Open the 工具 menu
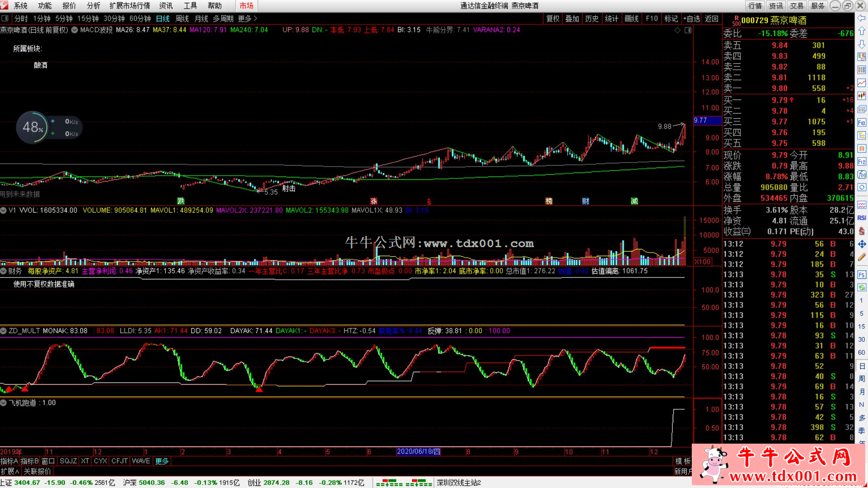The width and height of the screenshot is (868, 488). (190, 6)
